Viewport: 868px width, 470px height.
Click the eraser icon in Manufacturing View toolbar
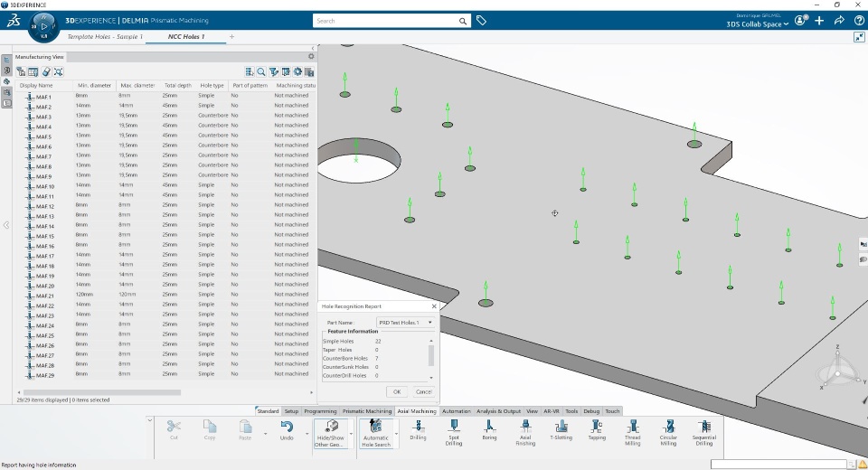point(46,72)
